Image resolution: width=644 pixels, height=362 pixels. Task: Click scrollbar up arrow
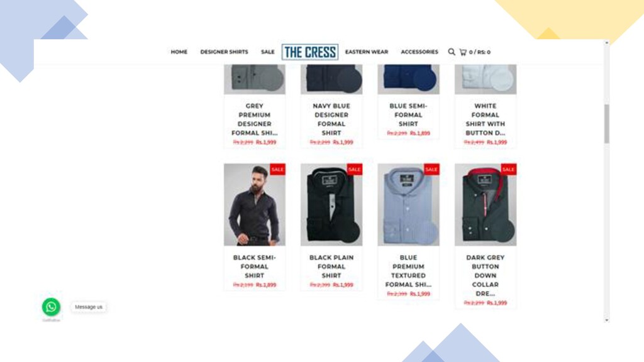point(607,43)
